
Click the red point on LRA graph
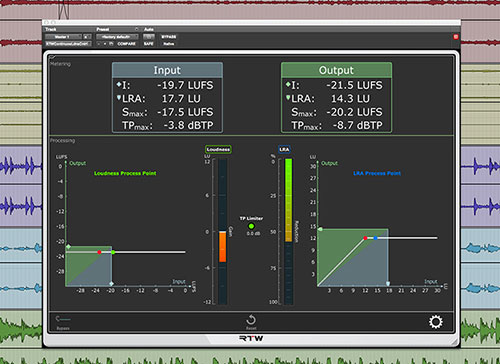pos(365,238)
